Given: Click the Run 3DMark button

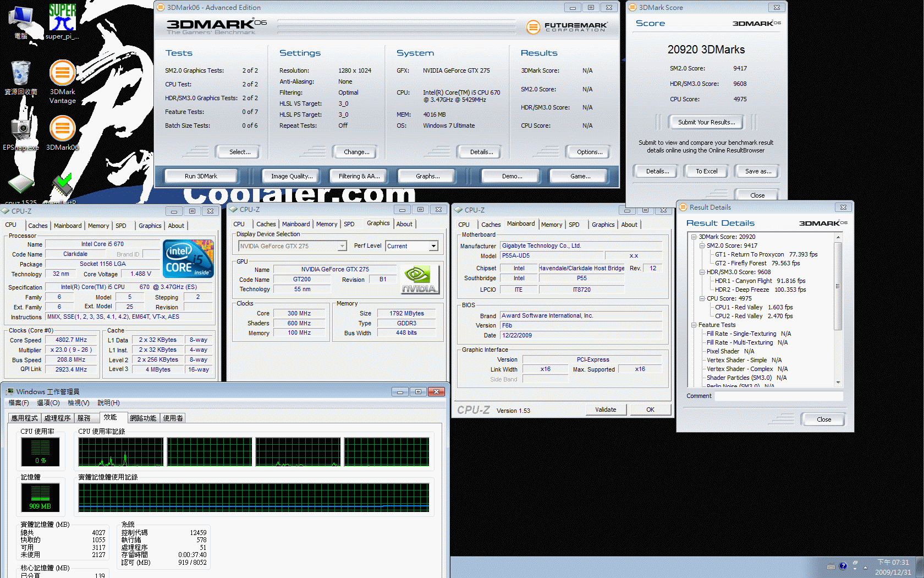Looking at the screenshot, I should 201,176.
